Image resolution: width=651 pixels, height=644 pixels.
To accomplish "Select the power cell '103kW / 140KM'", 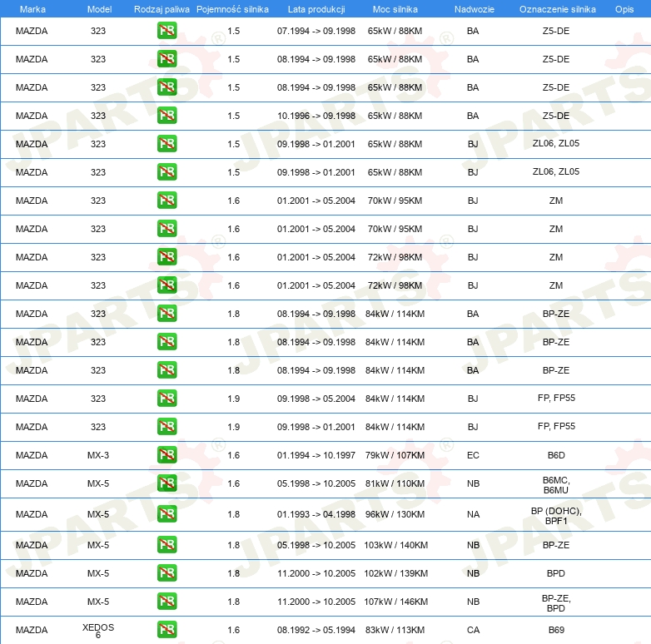I will (x=395, y=545).
